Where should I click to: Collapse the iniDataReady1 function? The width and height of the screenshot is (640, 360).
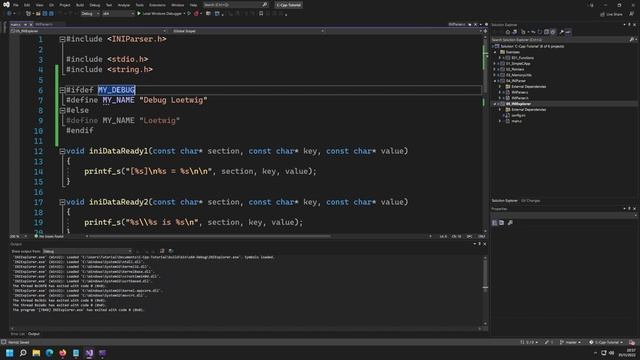coord(62,151)
